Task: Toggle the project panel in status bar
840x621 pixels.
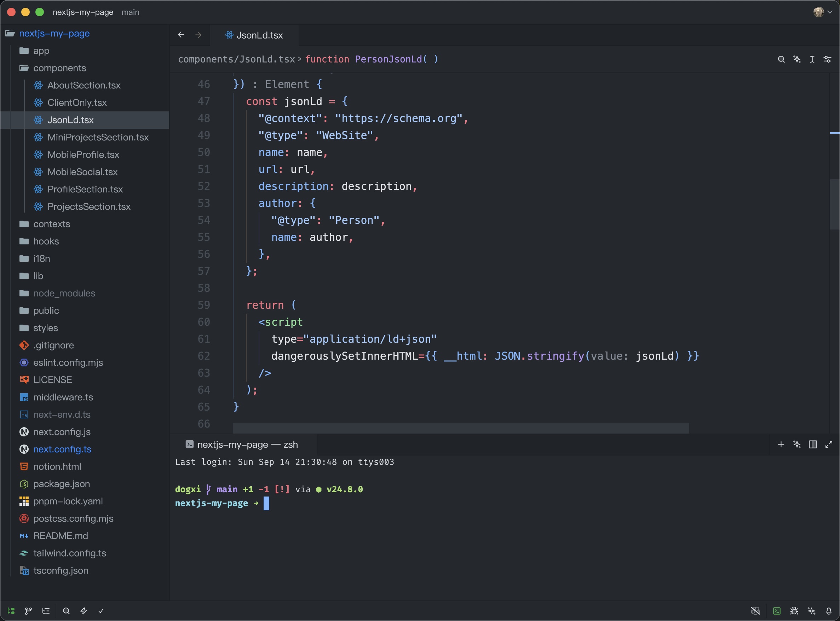Action: click(11, 611)
